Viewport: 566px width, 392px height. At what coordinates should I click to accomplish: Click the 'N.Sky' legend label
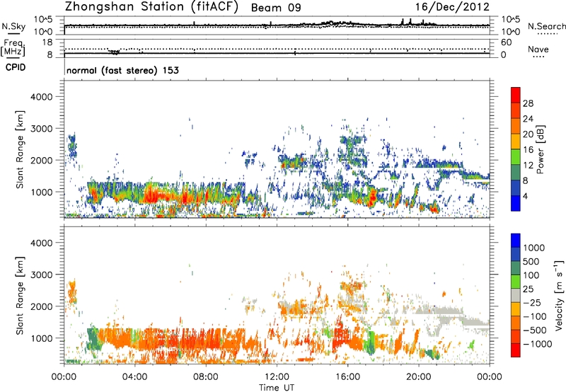13,26
